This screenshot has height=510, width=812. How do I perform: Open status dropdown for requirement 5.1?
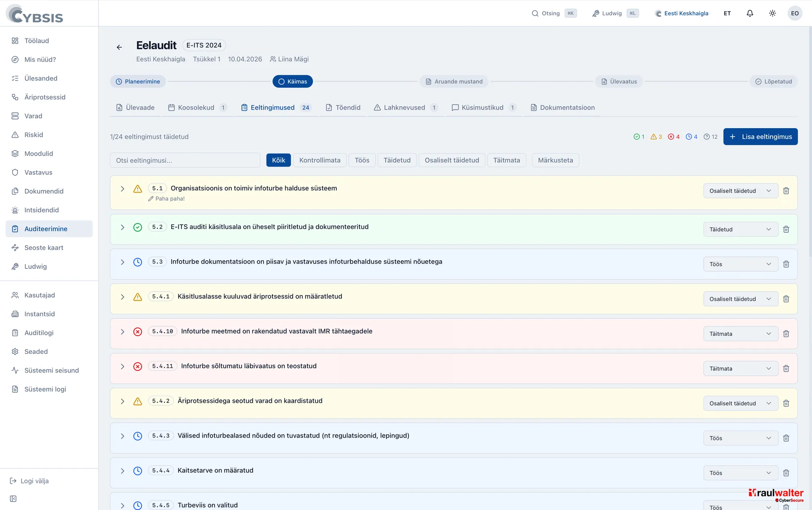click(x=741, y=191)
